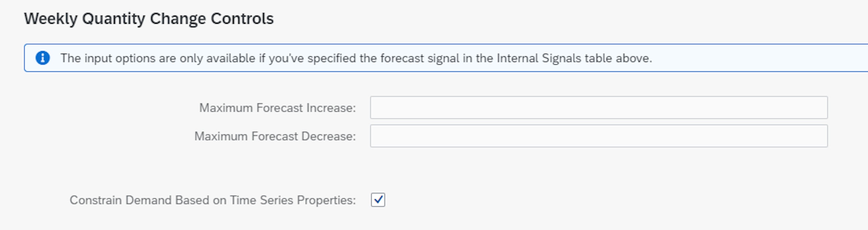Place cursor in the forecast decrease text box
Screen dimensions: 868x230
coord(599,136)
